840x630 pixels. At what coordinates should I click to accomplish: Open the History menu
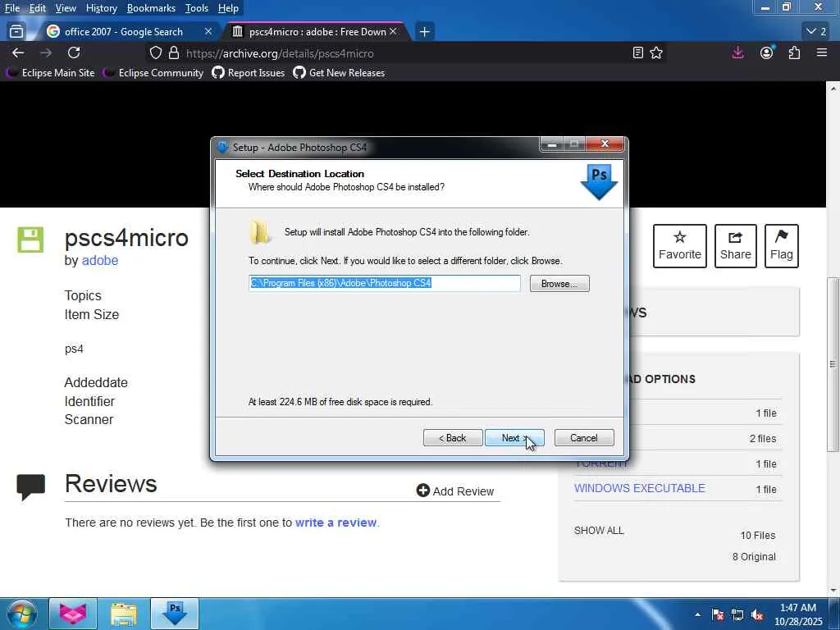click(x=101, y=8)
